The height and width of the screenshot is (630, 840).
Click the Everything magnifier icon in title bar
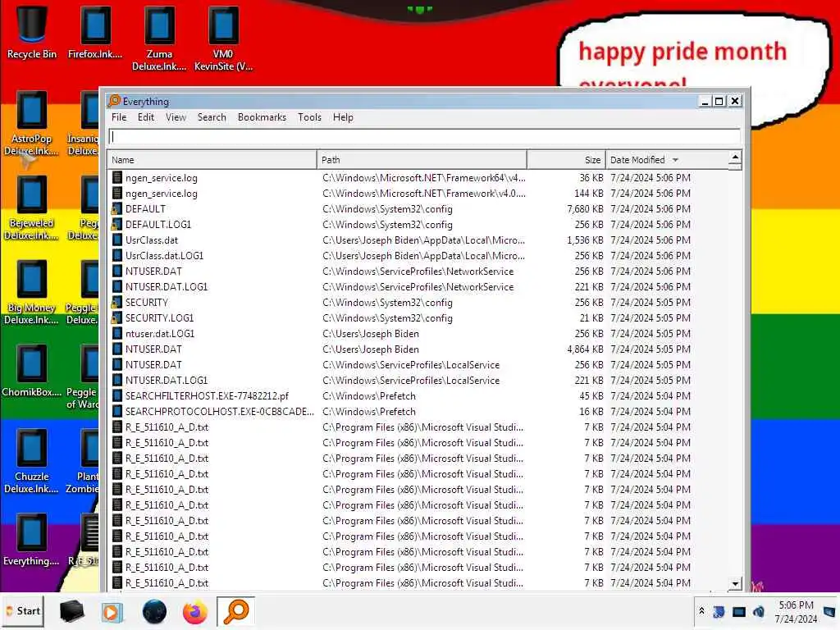point(114,101)
